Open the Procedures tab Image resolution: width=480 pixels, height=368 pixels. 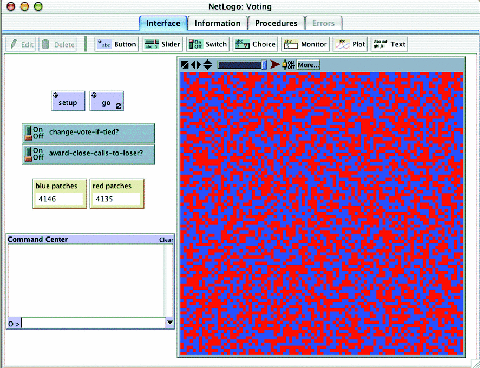click(x=276, y=23)
